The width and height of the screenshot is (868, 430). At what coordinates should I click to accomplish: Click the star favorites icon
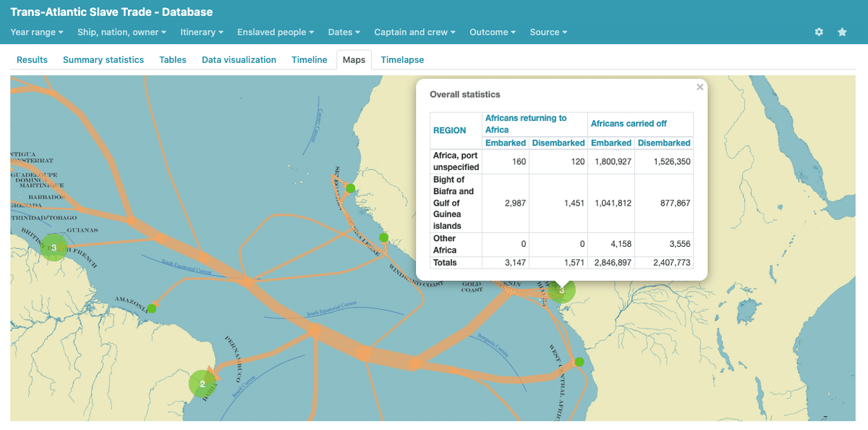point(842,32)
